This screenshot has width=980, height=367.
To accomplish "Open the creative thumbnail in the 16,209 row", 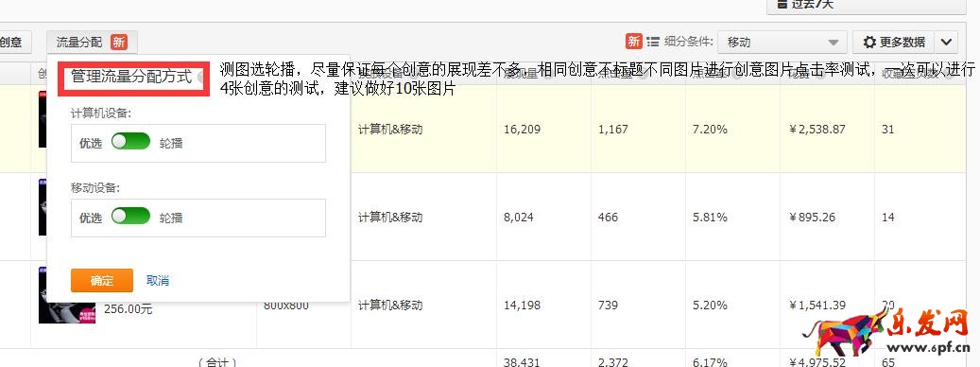I will (43, 119).
